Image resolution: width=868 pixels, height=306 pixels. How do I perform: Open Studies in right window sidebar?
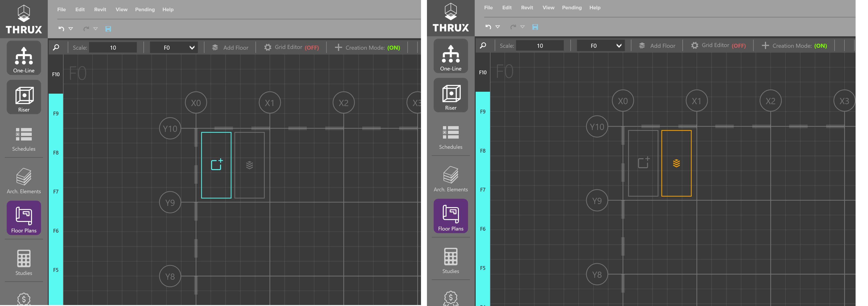pos(451,261)
